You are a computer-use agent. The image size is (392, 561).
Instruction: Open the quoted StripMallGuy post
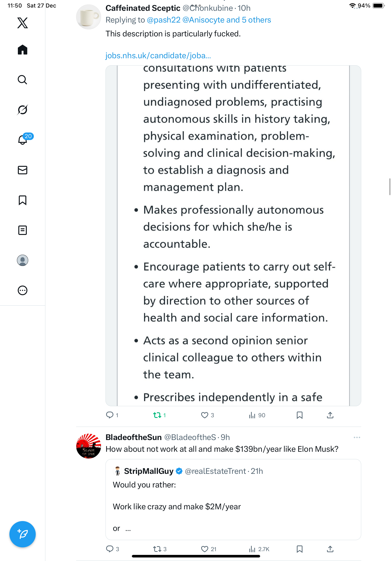[x=233, y=499]
